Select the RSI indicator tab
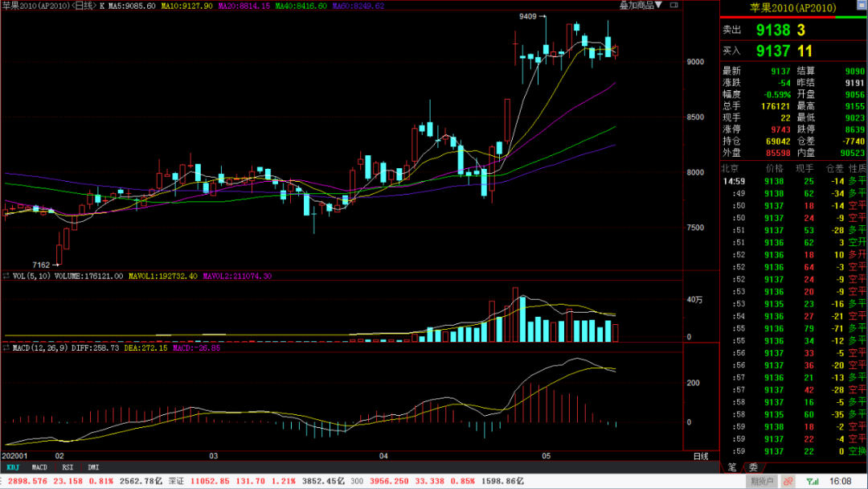 pyautogui.click(x=68, y=467)
